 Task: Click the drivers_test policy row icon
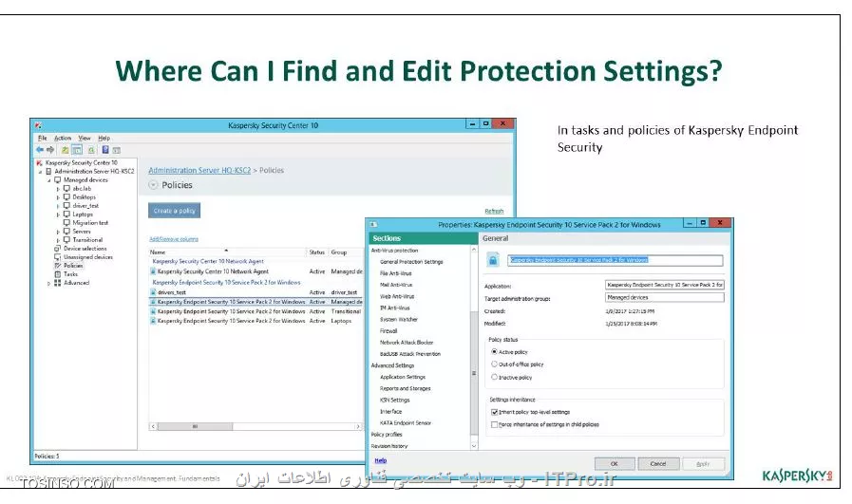(x=153, y=292)
